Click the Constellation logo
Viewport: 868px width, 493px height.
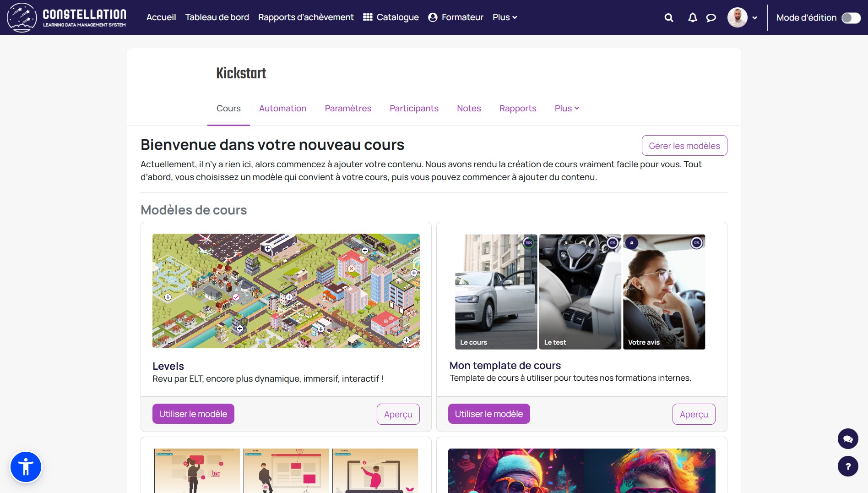pyautogui.click(x=67, y=17)
